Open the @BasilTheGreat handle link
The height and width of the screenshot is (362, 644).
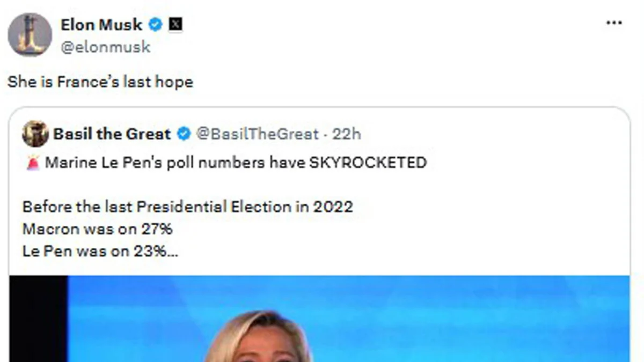[x=258, y=134]
